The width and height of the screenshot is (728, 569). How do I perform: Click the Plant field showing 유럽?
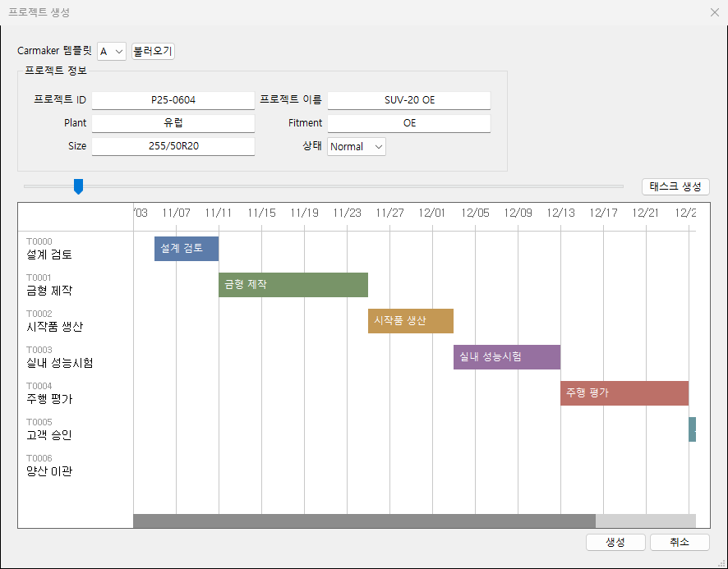click(173, 123)
